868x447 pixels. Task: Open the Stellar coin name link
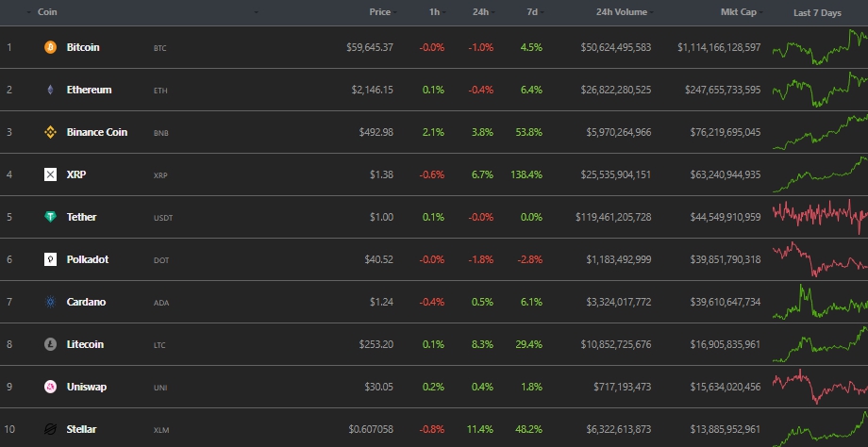pos(81,429)
